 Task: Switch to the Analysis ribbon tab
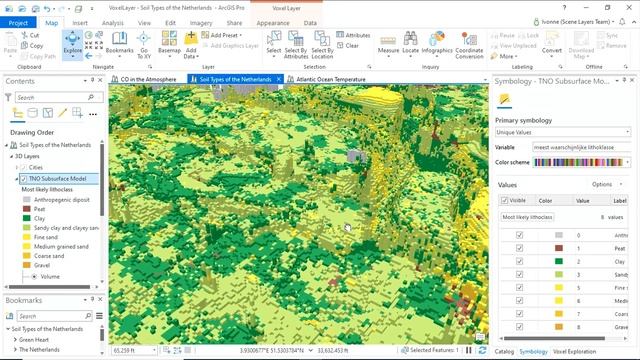(x=113, y=23)
